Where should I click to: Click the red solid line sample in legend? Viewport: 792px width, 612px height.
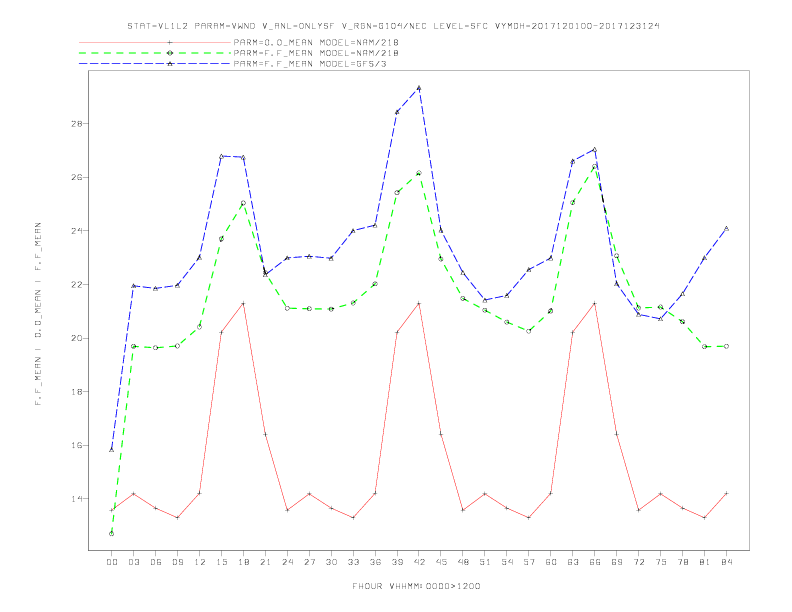pyautogui.click(x=155, y=42)
